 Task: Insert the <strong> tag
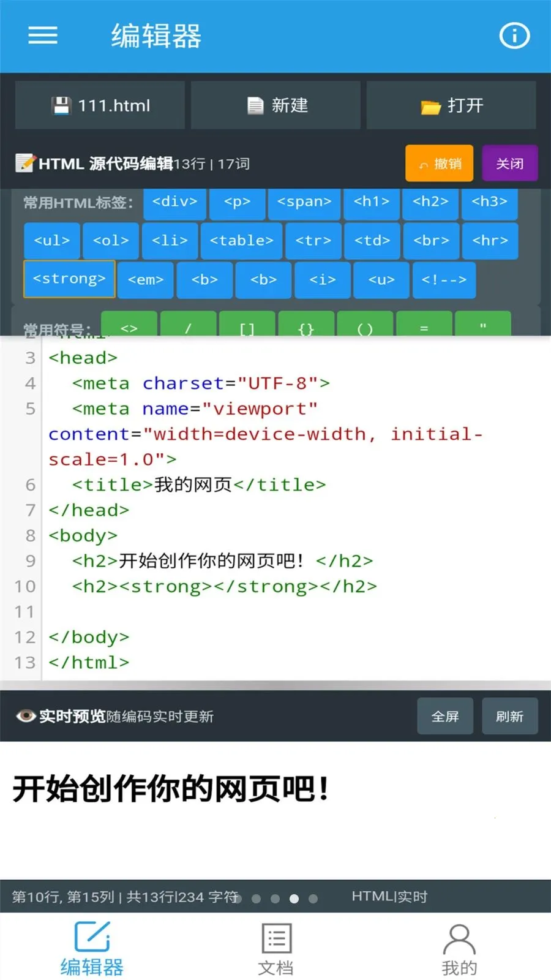pos(69,279)
